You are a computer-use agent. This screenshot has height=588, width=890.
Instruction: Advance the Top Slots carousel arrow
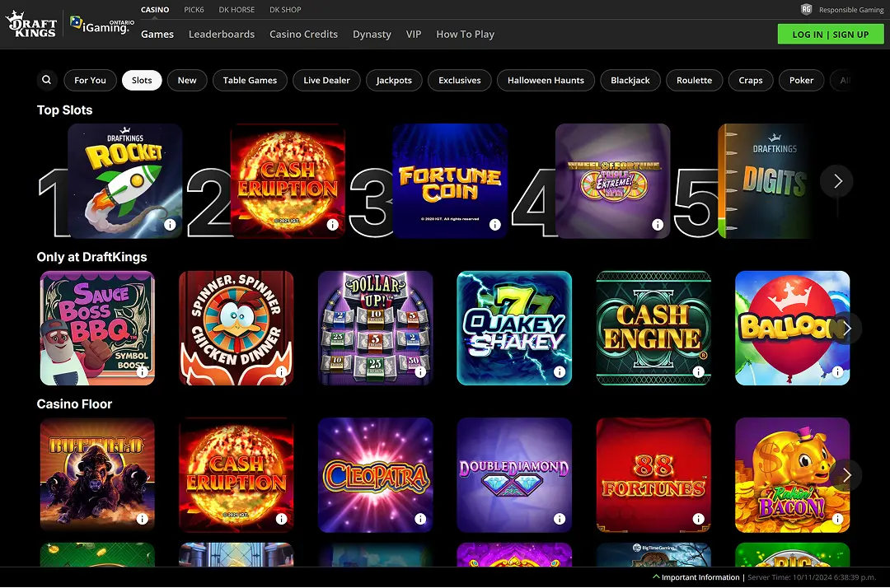[x=837, y=180]
